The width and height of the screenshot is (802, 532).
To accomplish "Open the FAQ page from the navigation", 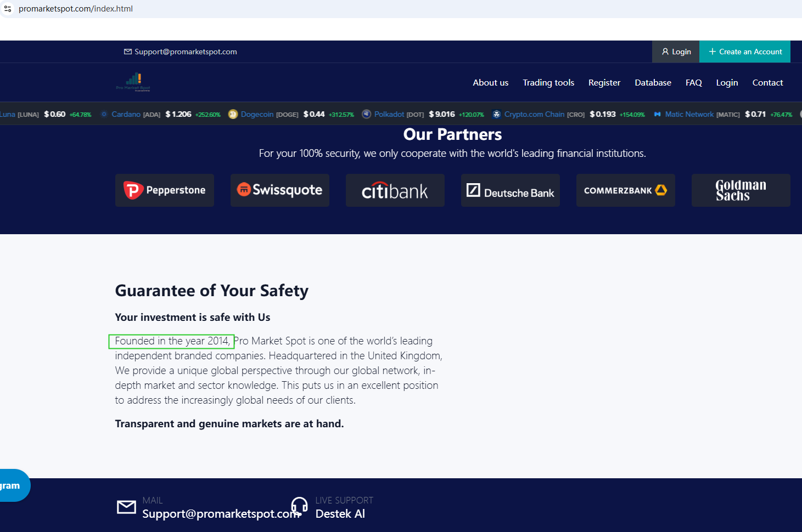I will 694,83.
